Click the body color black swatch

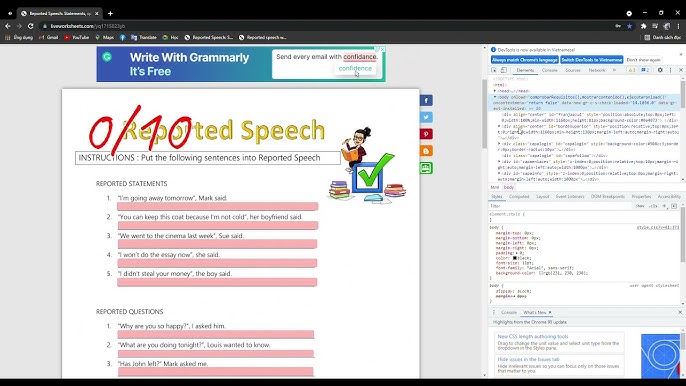click(x=515, y=258)
